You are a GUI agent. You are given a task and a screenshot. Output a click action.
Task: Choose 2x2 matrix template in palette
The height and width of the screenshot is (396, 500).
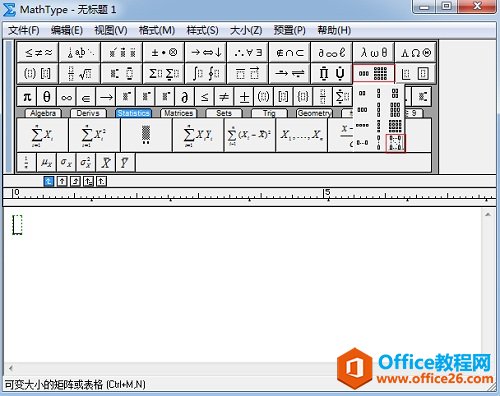(x=395, y=93)
